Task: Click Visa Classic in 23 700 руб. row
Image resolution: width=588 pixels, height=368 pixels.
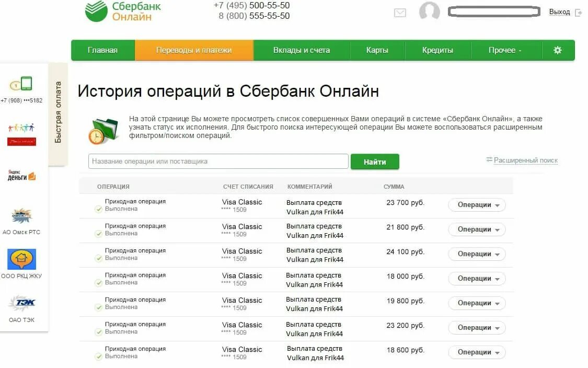Action: (x=242, y=202)
